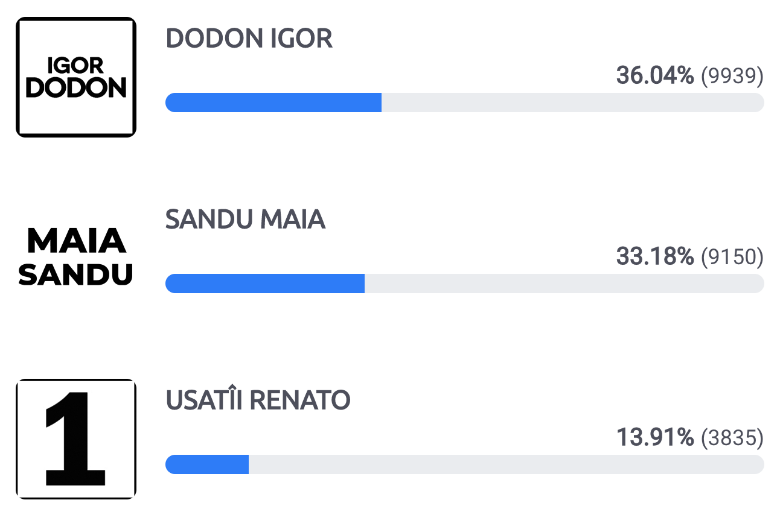Click the Igor Dodon candidate logo
The image size is (780, 532).
pyautogui.click(x=76, y=77)
